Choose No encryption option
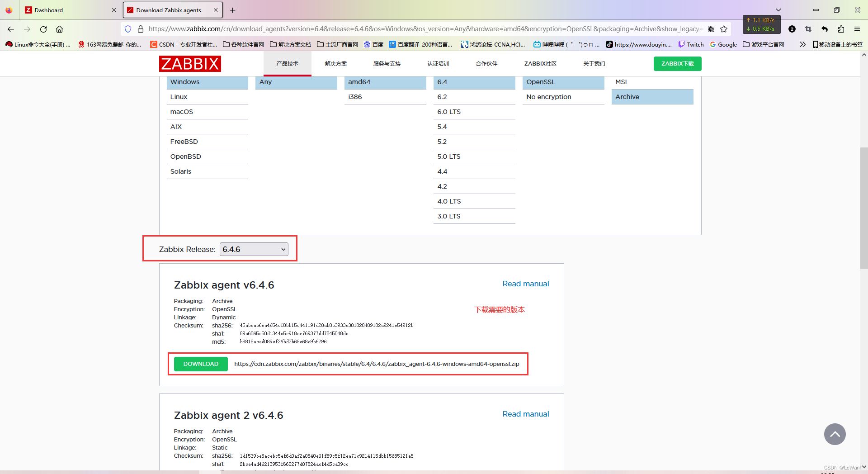This screenshot has width=868, height=474. (563, 97)
